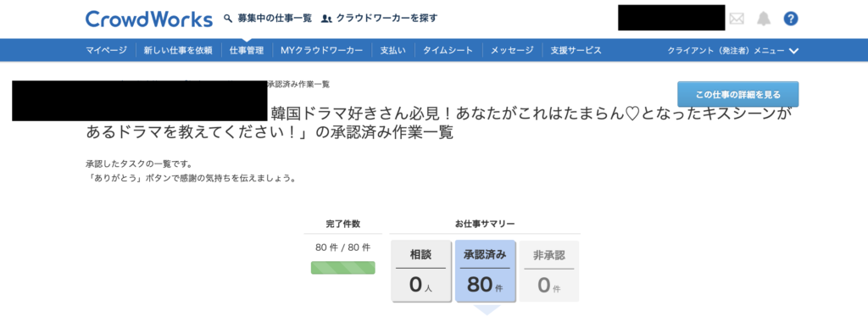Image resolution: width=868 pixels, height=317 pixels.
Task: Go to マイページ in the navigation bar
Action: tap(106, 50)
